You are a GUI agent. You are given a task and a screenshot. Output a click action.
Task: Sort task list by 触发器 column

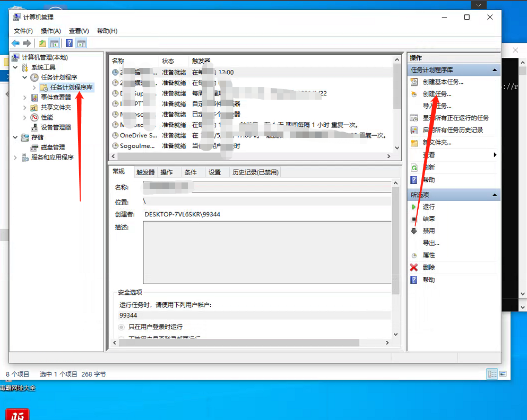(x=290, y=61)
